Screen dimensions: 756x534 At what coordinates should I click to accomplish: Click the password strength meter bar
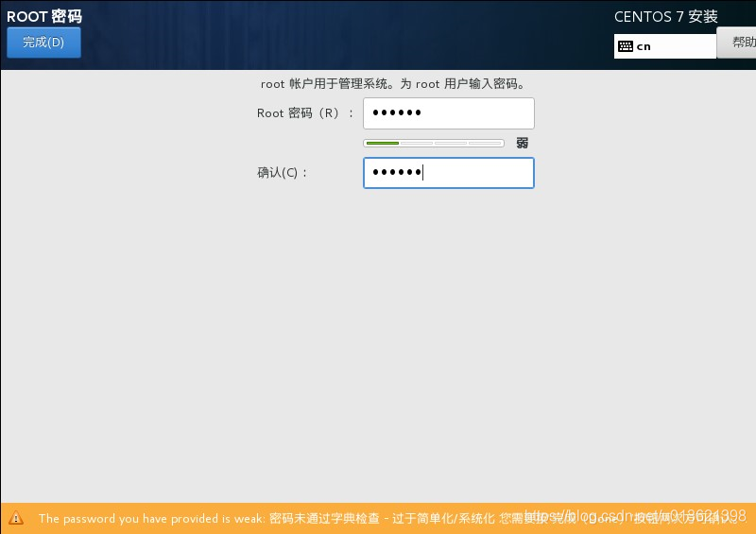tap(434, 143)
